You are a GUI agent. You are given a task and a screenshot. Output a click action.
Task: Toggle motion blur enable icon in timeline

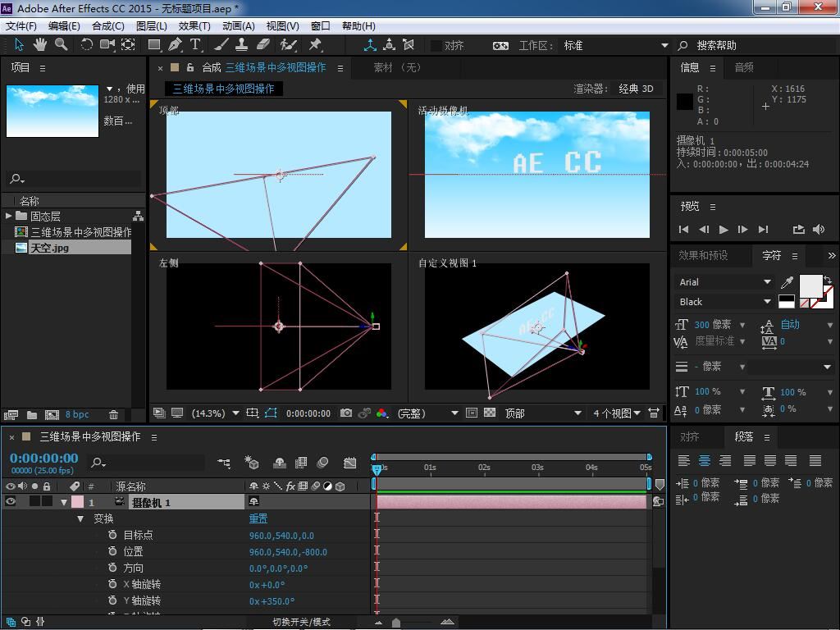[323, 463]
